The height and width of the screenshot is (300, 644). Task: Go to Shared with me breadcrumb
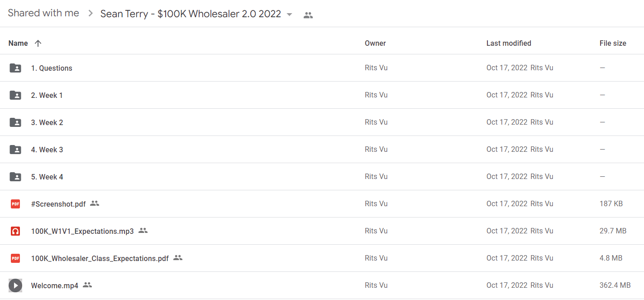click(43, 13)
